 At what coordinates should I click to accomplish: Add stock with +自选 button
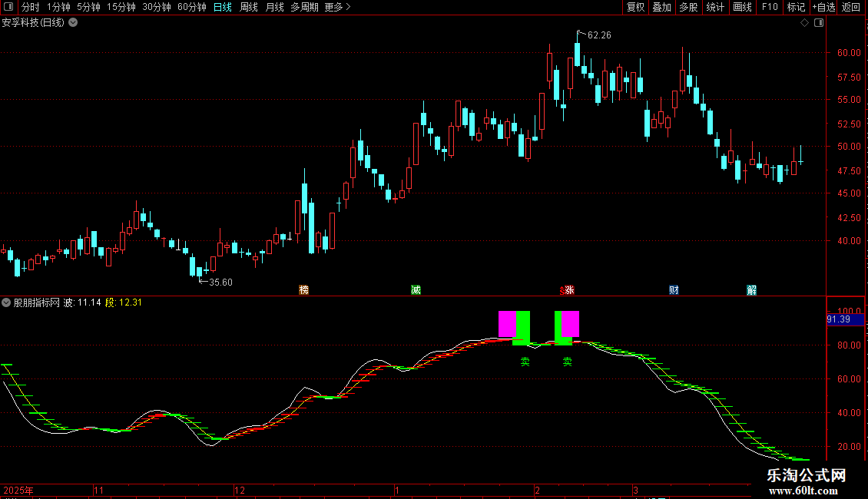click(x=823, y=7)
